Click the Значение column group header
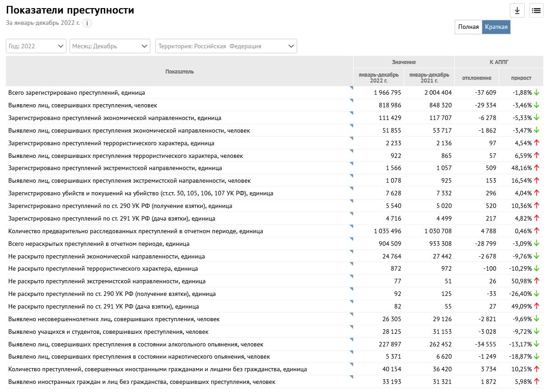 coord(404,62)
